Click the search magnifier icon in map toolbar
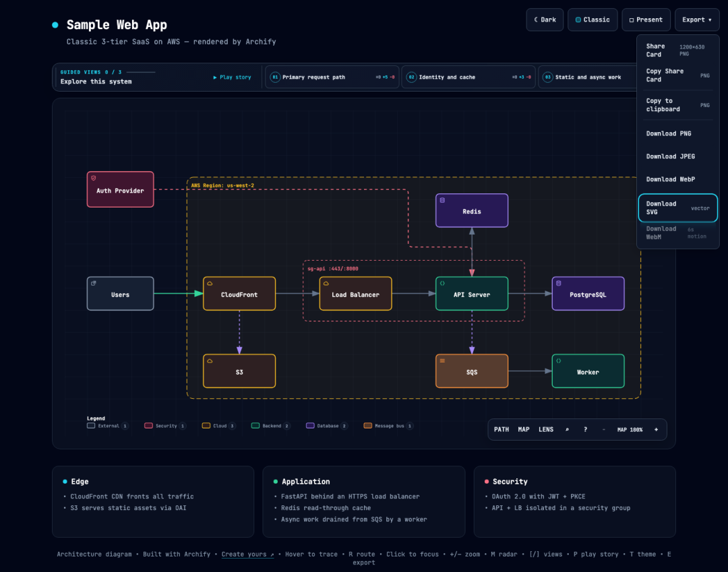Image resolution: width=728 pixels, height=572 pixels. 567,430
